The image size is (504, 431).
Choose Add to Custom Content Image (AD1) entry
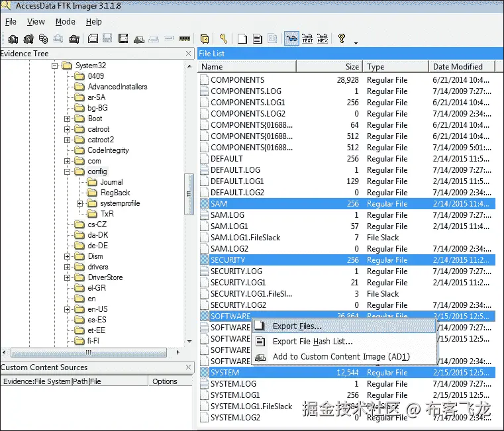click(x=344, y=356)
